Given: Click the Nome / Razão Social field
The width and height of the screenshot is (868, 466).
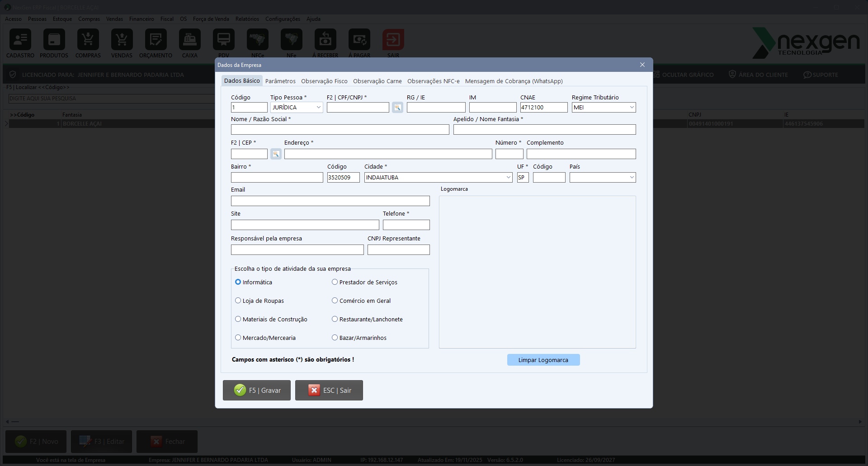Looking at the screenshot, I should click(340, 130).
